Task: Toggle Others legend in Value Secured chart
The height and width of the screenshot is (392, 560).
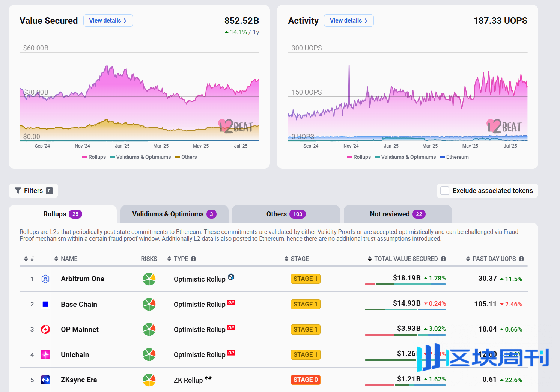Action: (186, 157)
